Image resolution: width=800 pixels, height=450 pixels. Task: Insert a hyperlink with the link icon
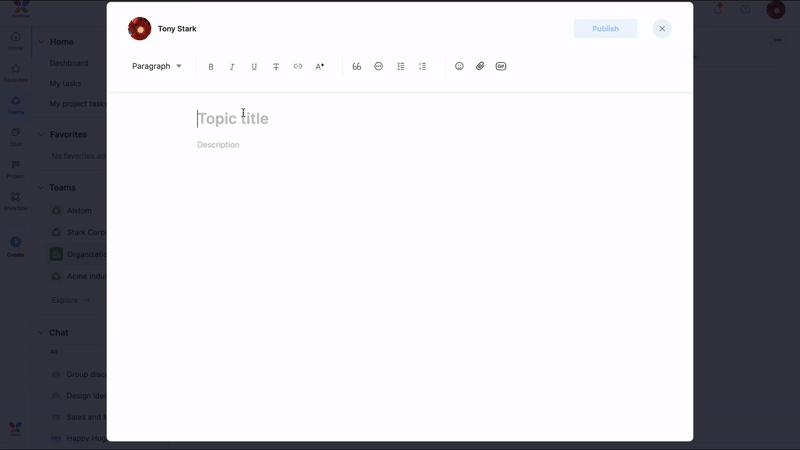[x=298, y=66]
